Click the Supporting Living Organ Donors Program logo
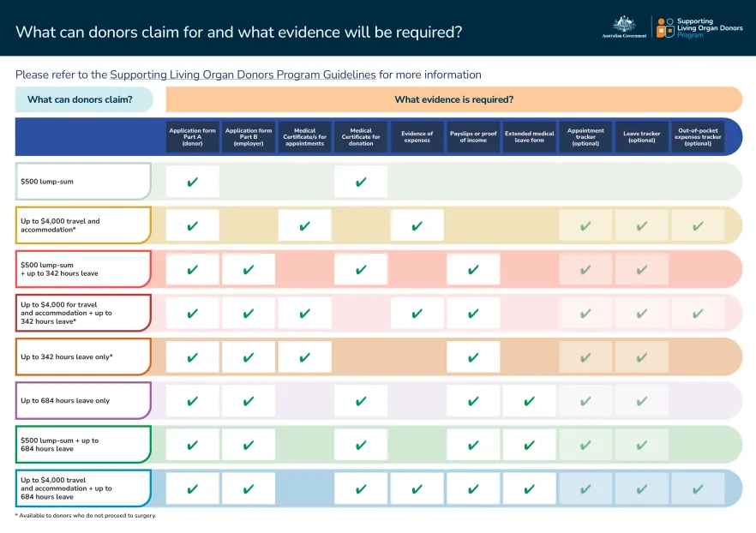 tap(699, 27)
